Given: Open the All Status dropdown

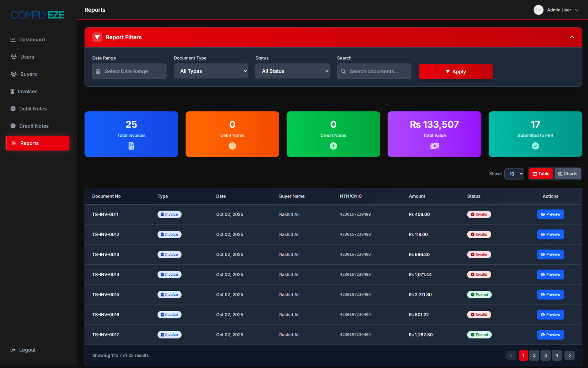Looking at the screenshot, I should tap(292, 71).
